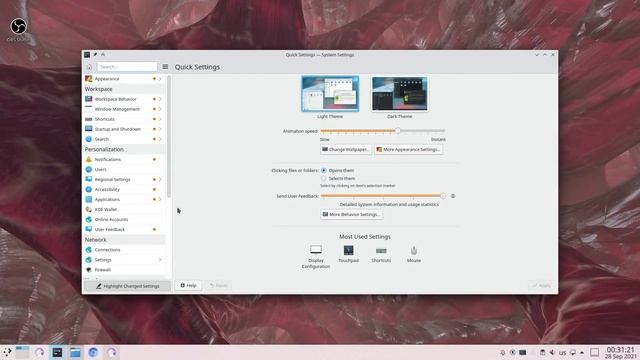Expand the sidebar Shortcuts chevron
This screenshot has height=360, width=640.
point(160,119)
